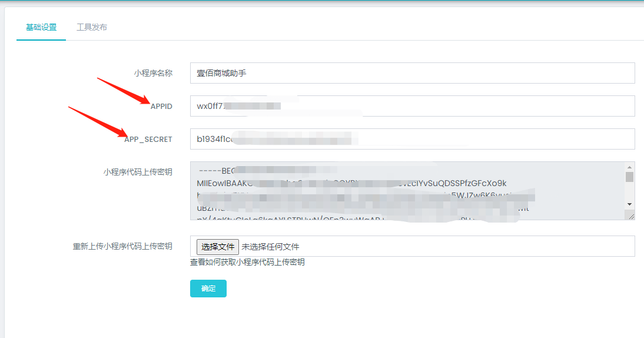
Task: Click the key textarea resize handle
Action: tap(631, 216)
